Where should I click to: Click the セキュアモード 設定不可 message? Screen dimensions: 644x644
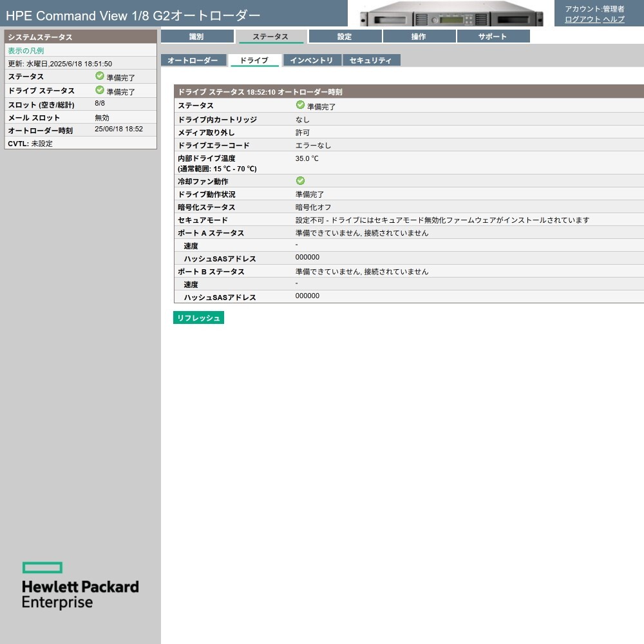(443, 220)
